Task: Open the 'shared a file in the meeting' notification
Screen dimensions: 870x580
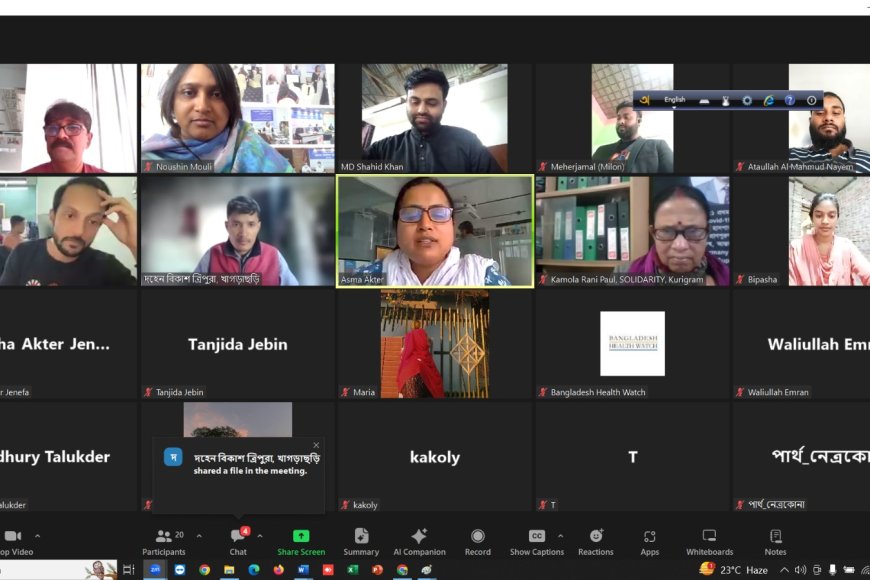Action: point(239,475)
